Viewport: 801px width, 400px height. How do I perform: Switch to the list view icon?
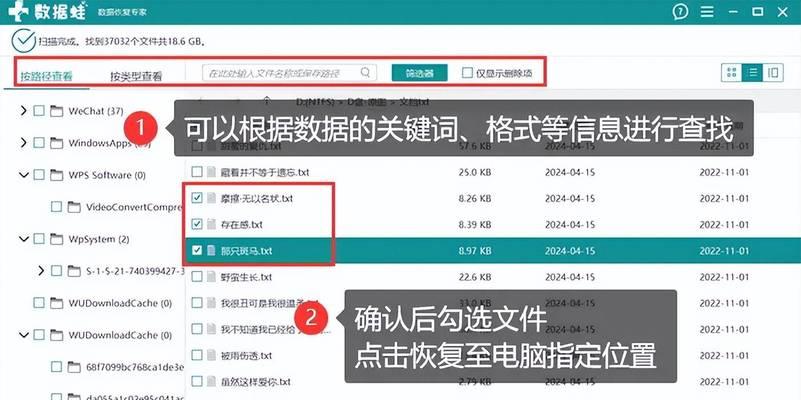[x=752, y=73]
